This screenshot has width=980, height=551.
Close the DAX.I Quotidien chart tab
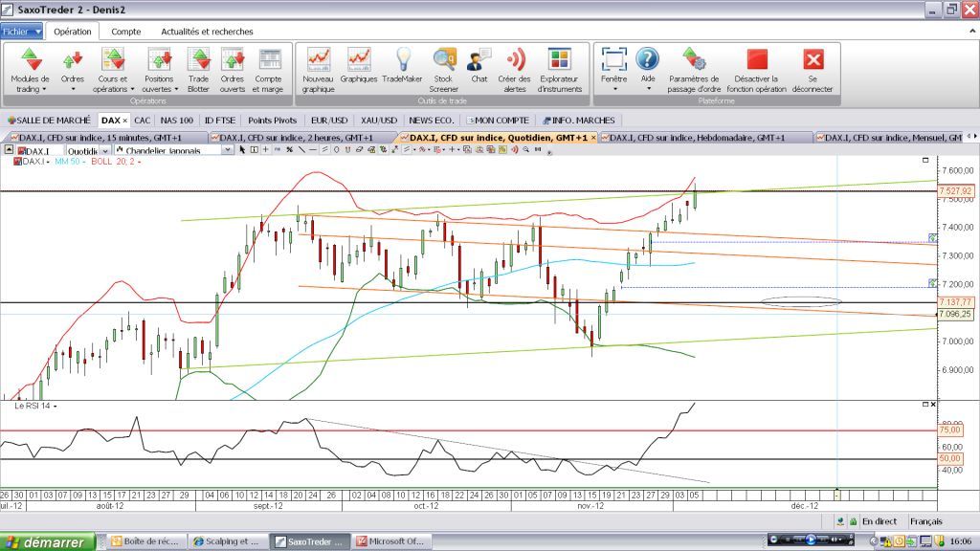pyautogui.click(x=593, y=138)
